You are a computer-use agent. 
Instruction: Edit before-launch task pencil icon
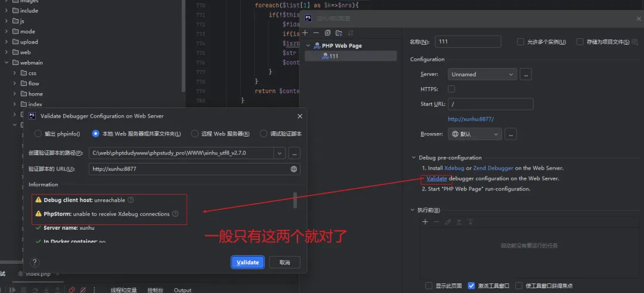pyautogui.click(x=448, y=222)
